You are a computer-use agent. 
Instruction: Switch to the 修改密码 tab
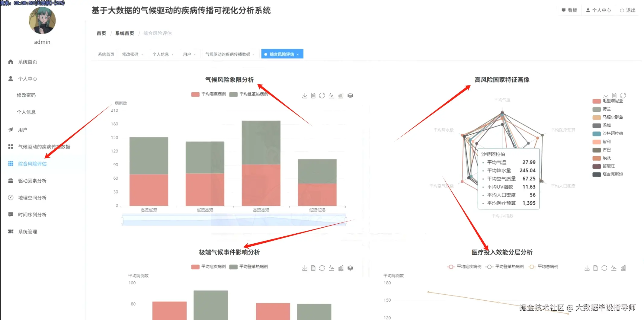pyautogui.click(x=130, y=54)
